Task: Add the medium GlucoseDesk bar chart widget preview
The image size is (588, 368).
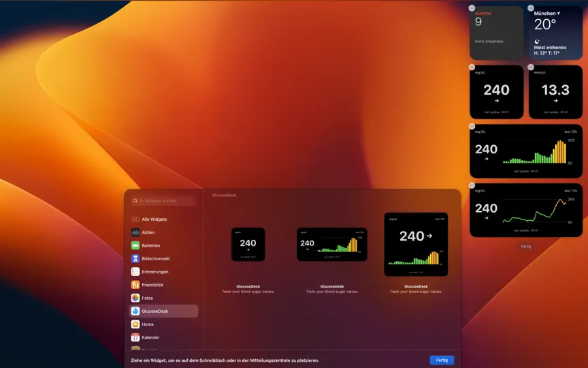Action: click(x=332, y=245)
